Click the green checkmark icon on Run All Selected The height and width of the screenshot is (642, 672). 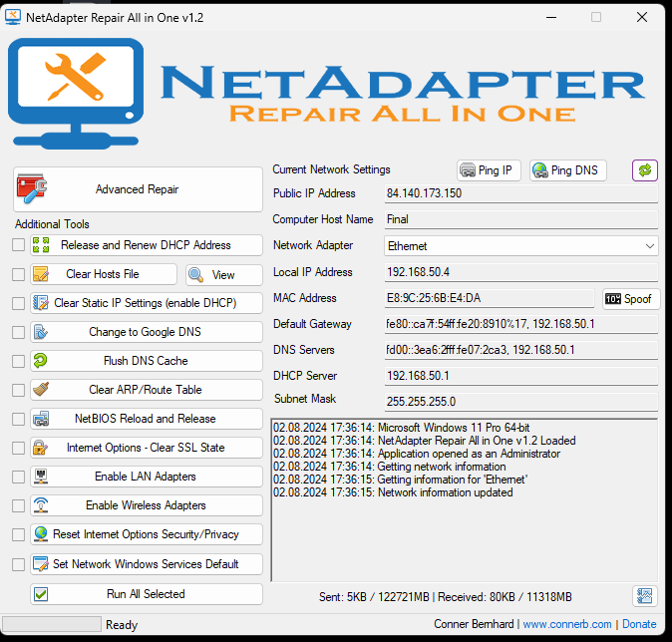(41, 594)
